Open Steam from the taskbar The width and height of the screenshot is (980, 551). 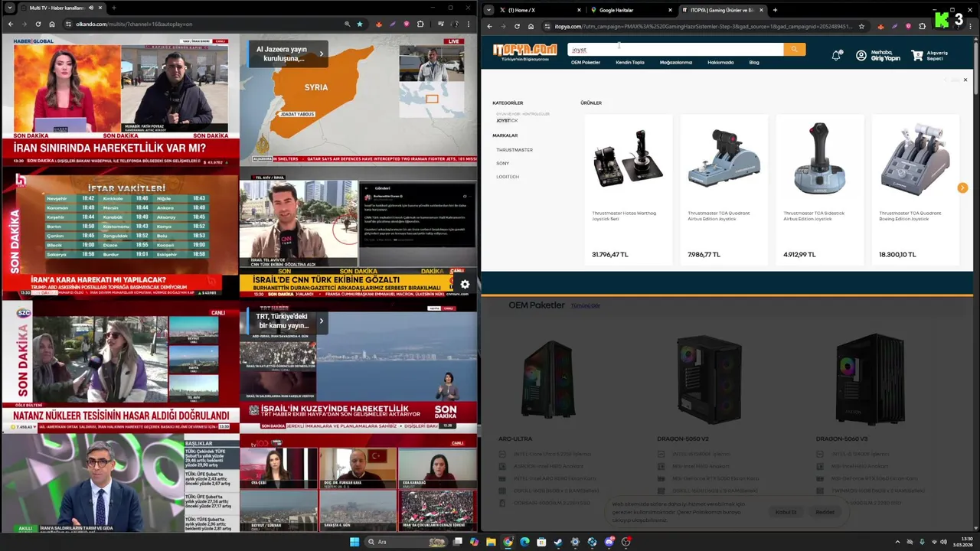pyautogui.click(x=558, y=542)
